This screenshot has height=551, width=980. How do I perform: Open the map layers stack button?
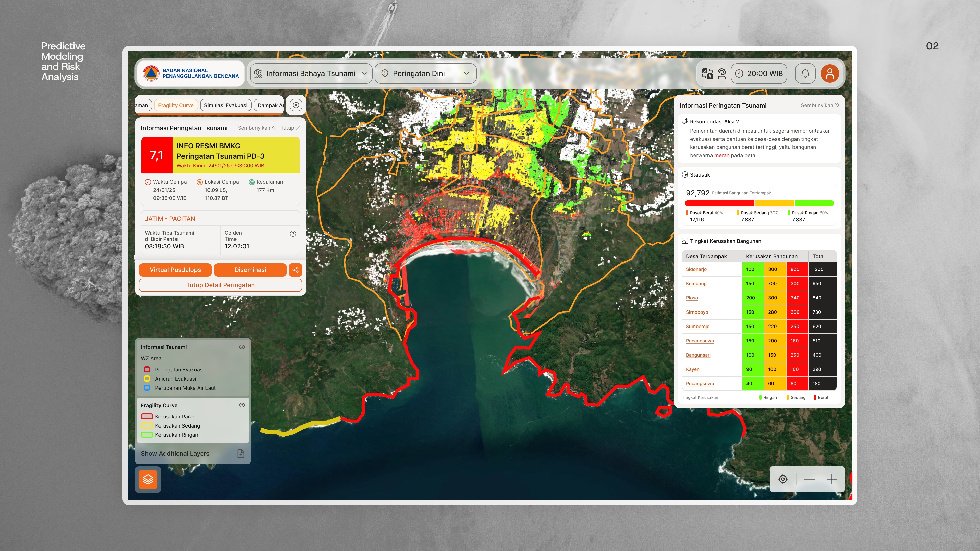148,479
